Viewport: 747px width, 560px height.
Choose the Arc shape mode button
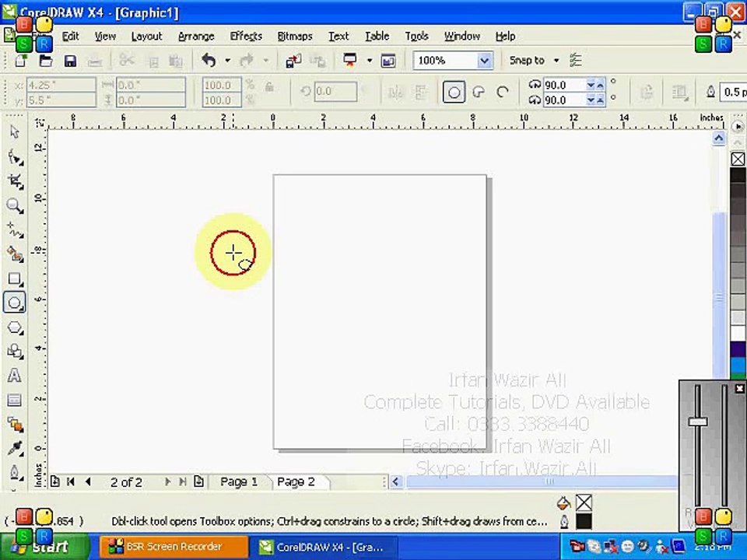click(503, 92)
